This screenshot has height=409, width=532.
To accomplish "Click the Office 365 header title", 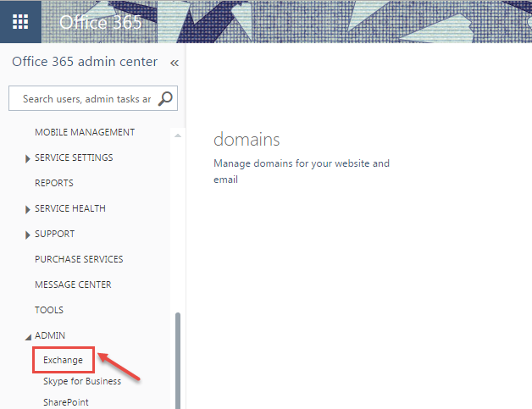I will (101, 22).
